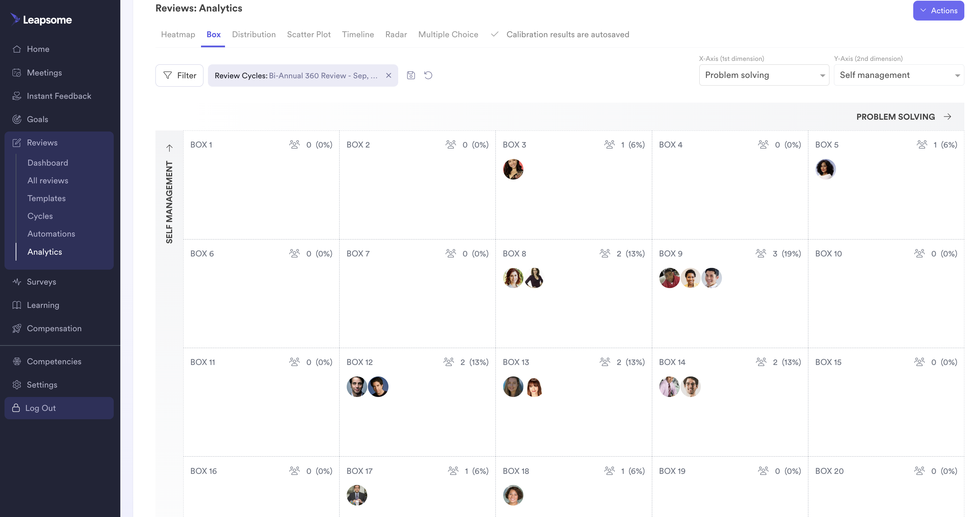Click the first avatar in Box 8
980x517 pixels.
(x=513, y=278)
